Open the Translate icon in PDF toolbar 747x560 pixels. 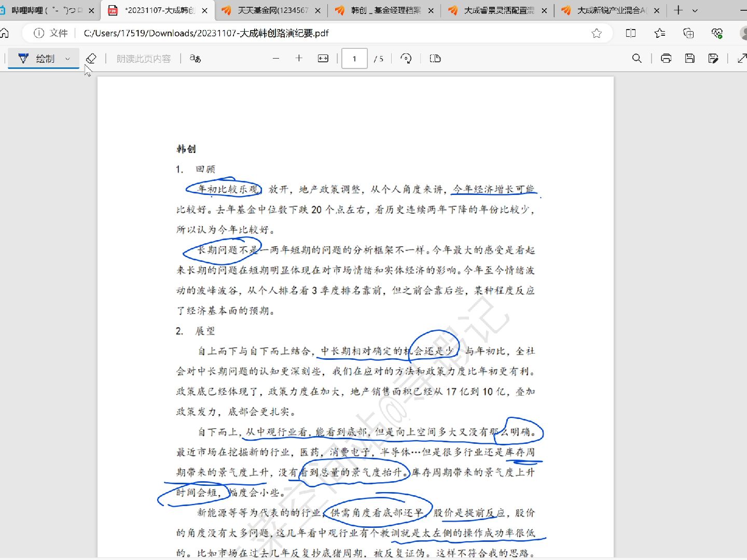[x=195, y=59]
